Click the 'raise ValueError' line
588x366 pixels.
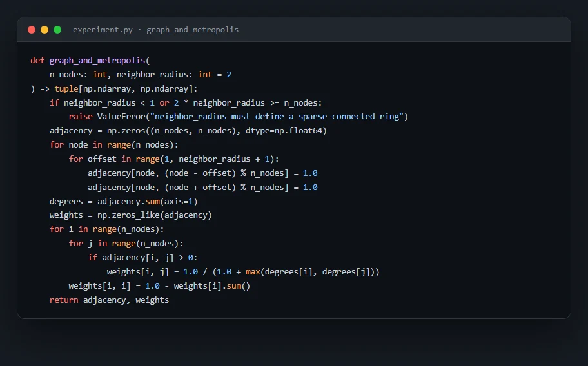pyautogui.click(x=239, y=117)
